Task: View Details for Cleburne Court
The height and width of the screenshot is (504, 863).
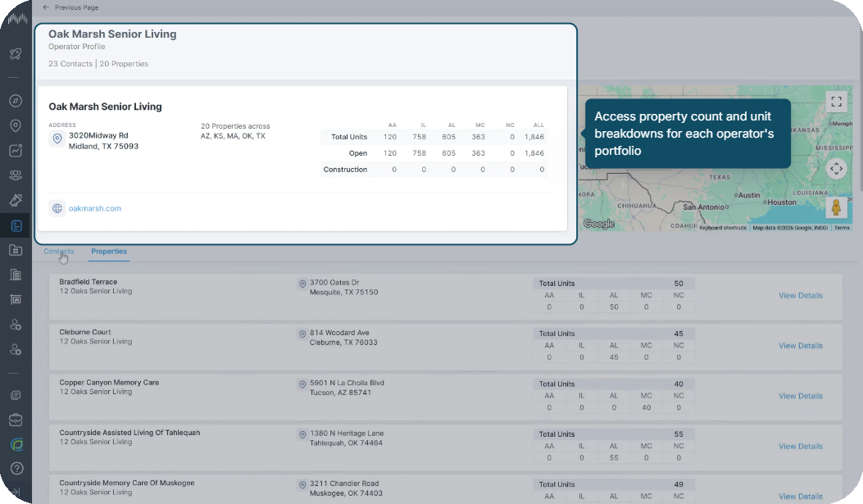Action: point(800,346)
